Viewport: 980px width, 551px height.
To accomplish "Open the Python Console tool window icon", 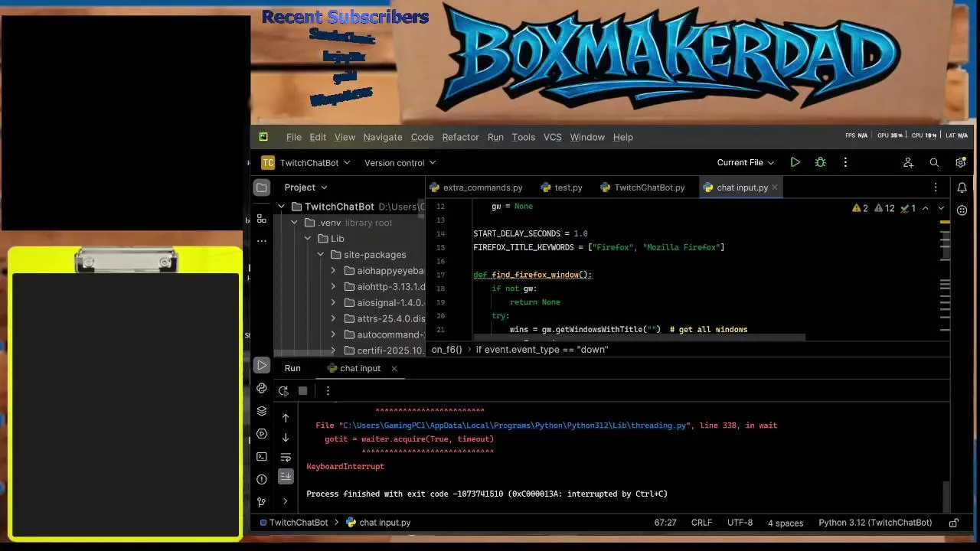I will pyautogui.click(x=262, y=388).
